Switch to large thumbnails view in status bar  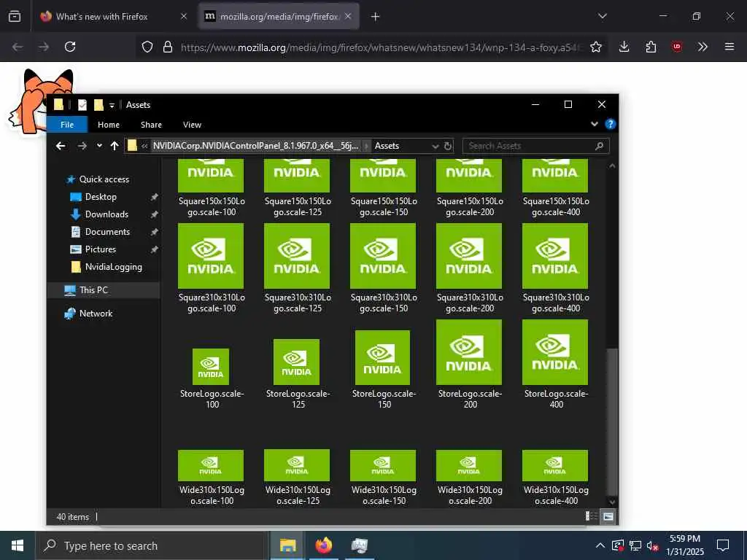608,516
